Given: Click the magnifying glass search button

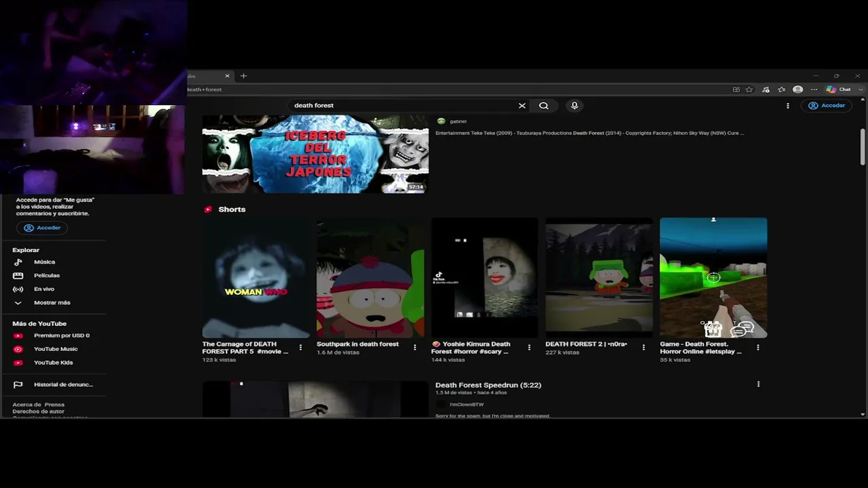Looking at the screenshot, I should tap(544, 106).
